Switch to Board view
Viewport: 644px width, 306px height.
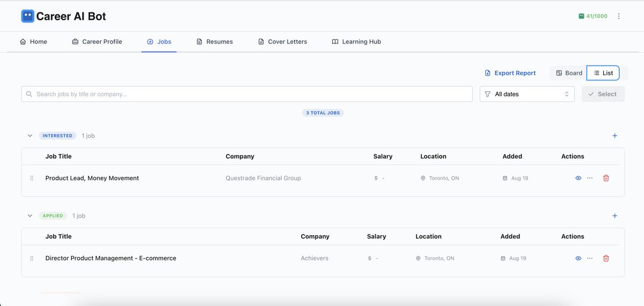click(569, 73)
